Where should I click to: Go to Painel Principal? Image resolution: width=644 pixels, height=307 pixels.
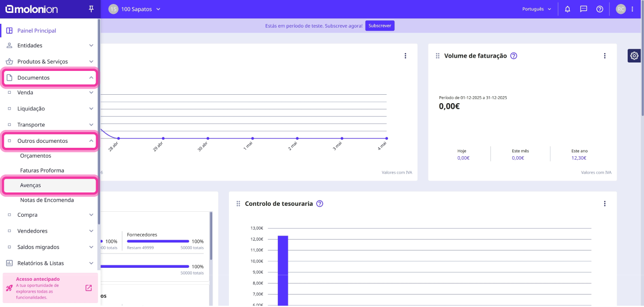click(49, 31)
